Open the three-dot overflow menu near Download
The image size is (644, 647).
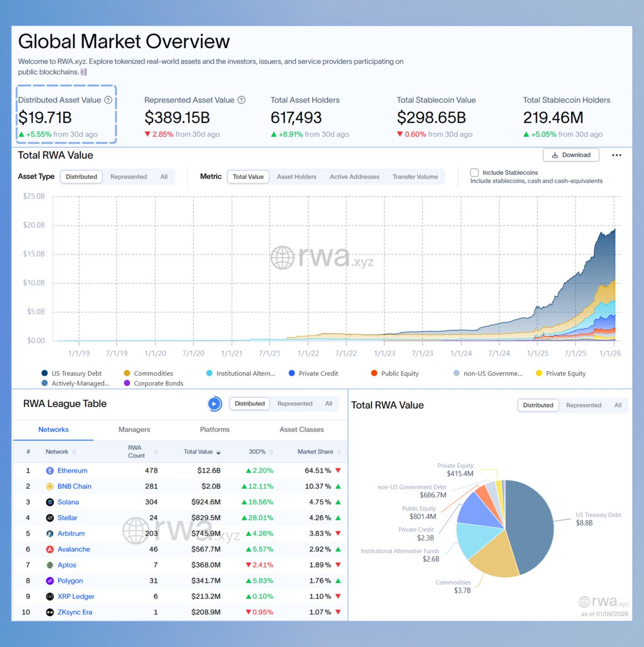coord(616,155)
